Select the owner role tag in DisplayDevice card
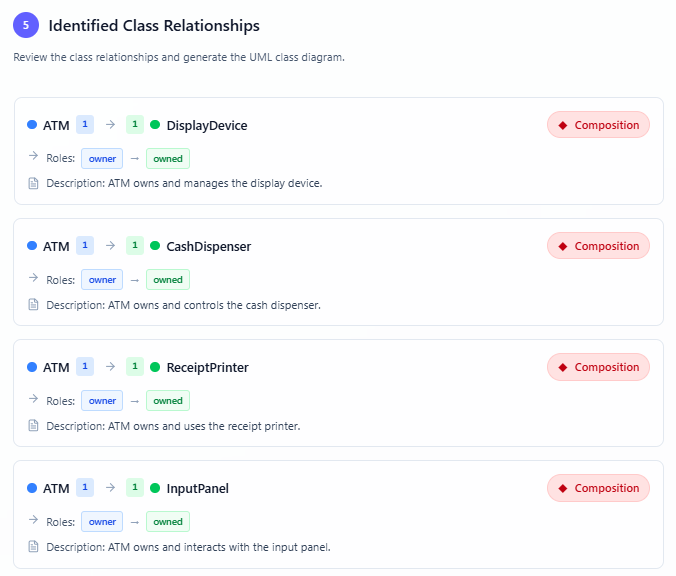The image size is (676, 576). tap(102, 158)
